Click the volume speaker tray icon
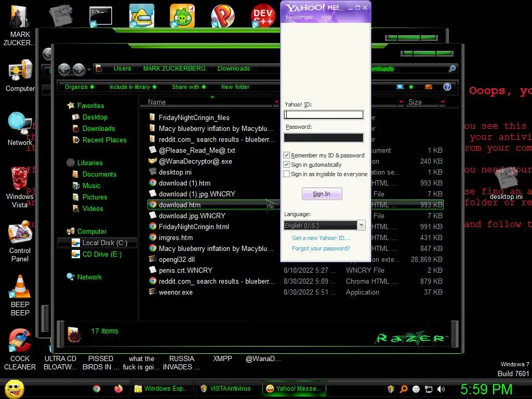532x399 pixels. tap(441, 389)
